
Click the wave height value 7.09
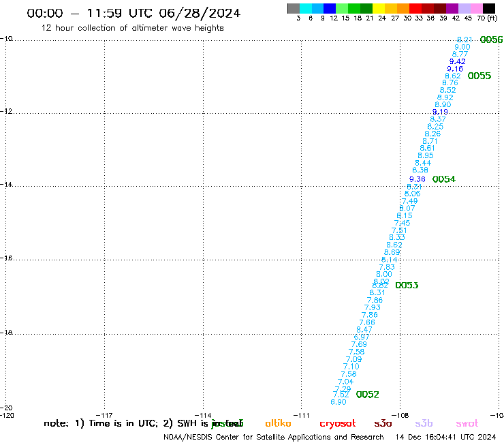(353, 359)
